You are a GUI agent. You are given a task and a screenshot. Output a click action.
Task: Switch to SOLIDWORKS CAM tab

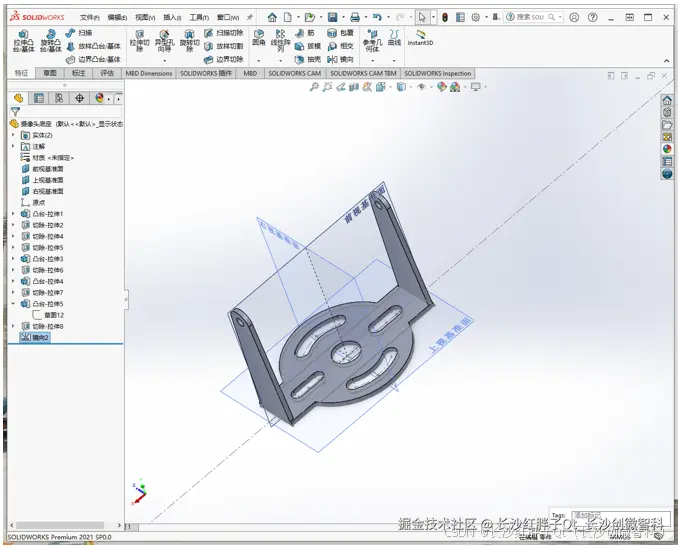[x=294, y=73]
